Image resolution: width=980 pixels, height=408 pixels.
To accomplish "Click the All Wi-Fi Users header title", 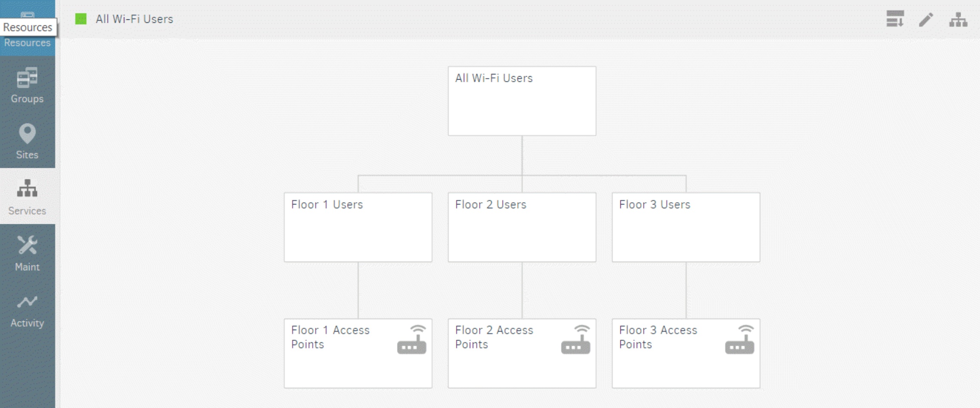I will pyautogui.click(x=135, y=19).
